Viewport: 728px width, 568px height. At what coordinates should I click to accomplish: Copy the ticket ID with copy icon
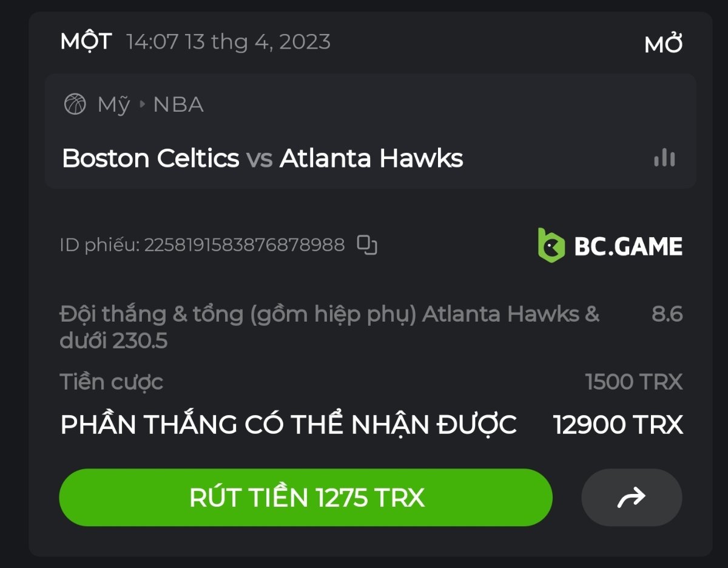pos(367,245)
